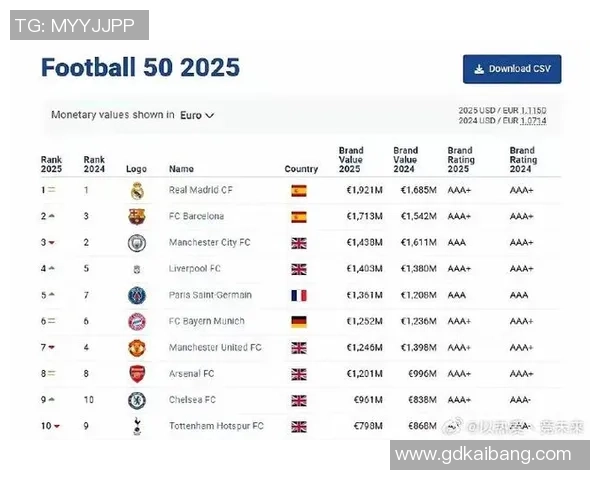
Task: Click the FC Barcelona crest icon
Action: point(137,216)
